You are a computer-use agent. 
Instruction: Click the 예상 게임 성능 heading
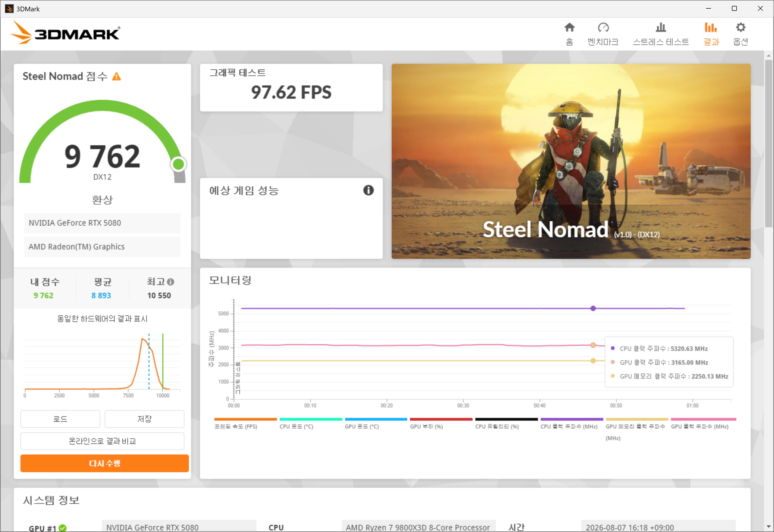pyautogui.click(x=244, y=190)
